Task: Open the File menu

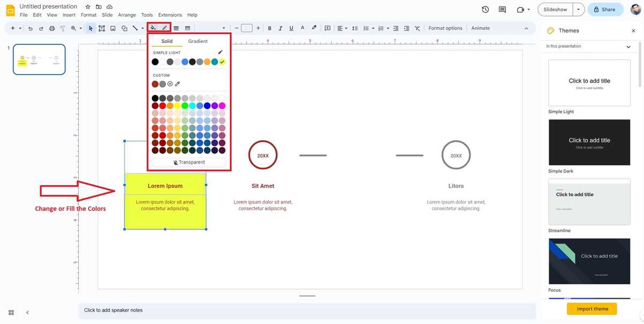Action: (x=24, y=15)
